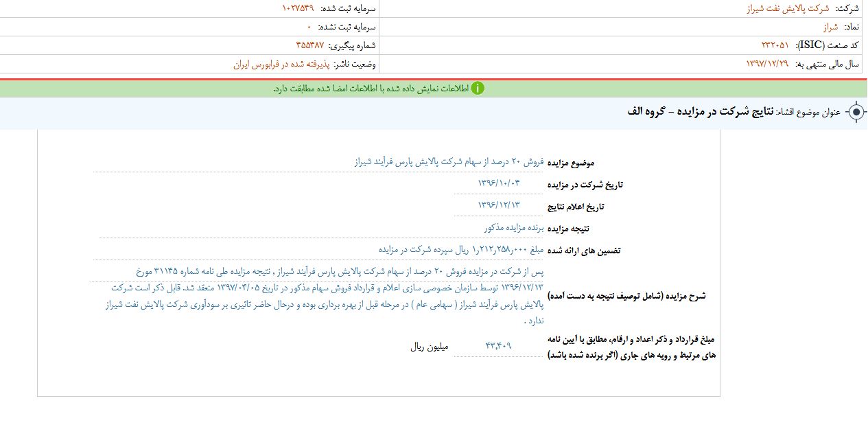This screenshot has width=868, height=438.
Task: Click the 'وضعیت ناشر:' label
Action: [x=354, y=64]
